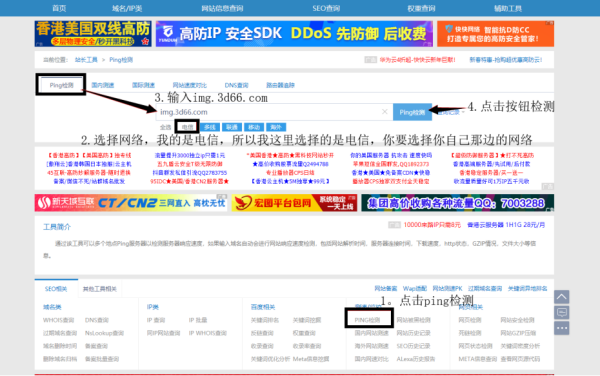The height and width of the screenshot is (376, 600).
Task: Toggle the 多线 network filter
Action: tap(210, 127)
